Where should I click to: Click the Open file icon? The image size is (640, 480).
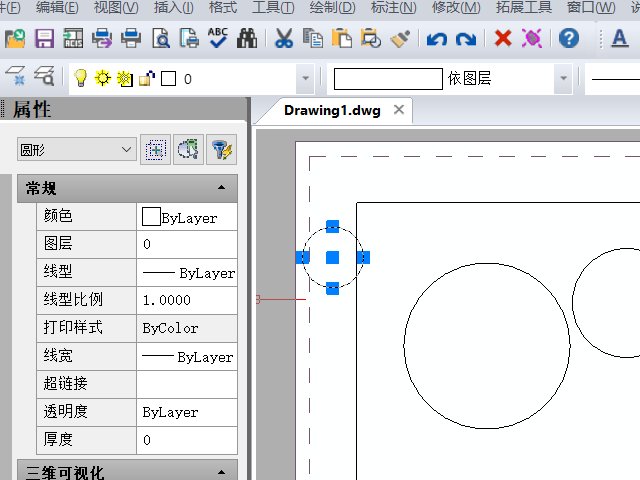click(x=15, y=39)
